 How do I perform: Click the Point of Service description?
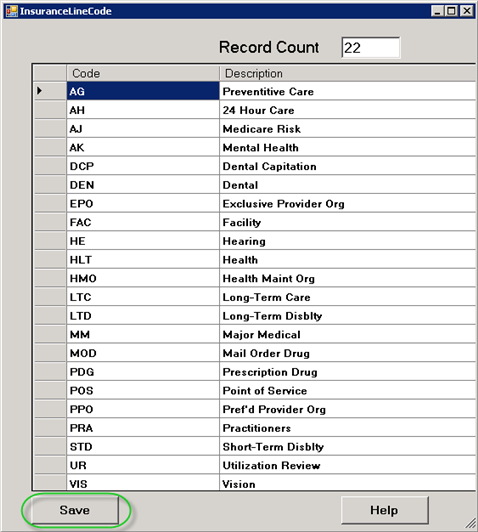coord(348,390)
